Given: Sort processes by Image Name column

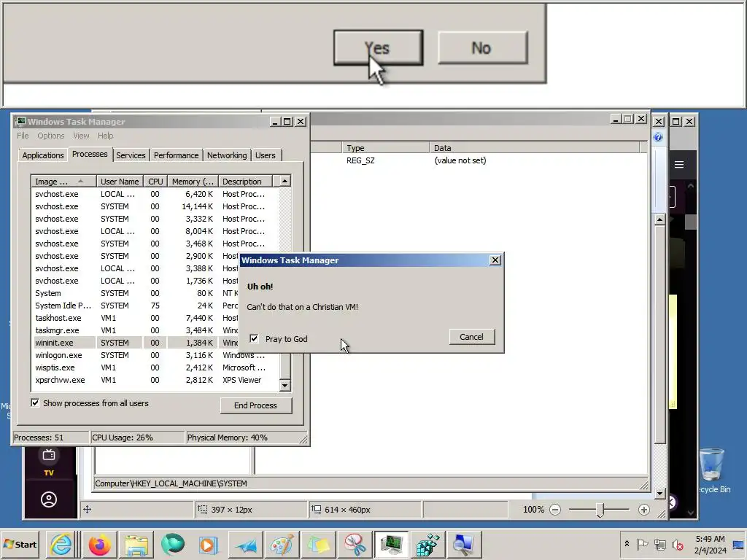Looking at the screenshot, I should click(x=64, y=182).
